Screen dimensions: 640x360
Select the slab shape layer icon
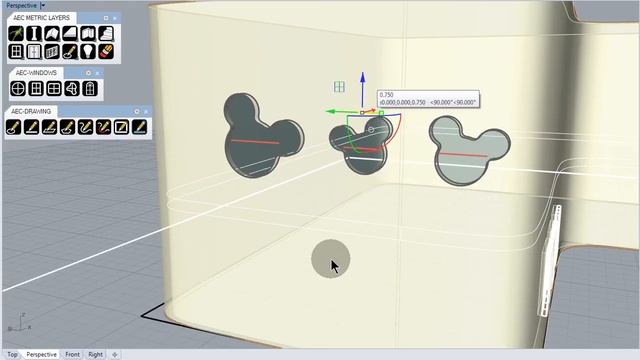[52, 33]
